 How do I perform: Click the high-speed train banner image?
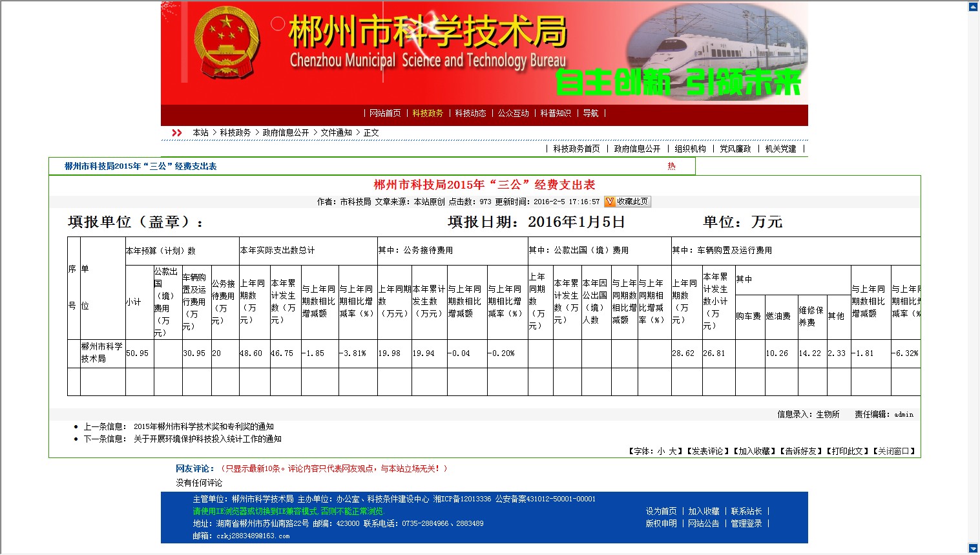pos(716,52)
